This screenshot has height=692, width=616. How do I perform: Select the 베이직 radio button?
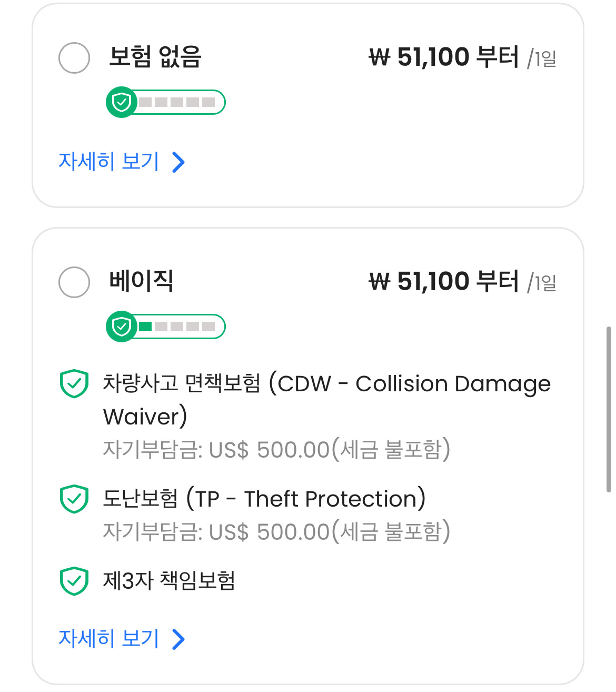pyautogui.click(x=74, y=282)
